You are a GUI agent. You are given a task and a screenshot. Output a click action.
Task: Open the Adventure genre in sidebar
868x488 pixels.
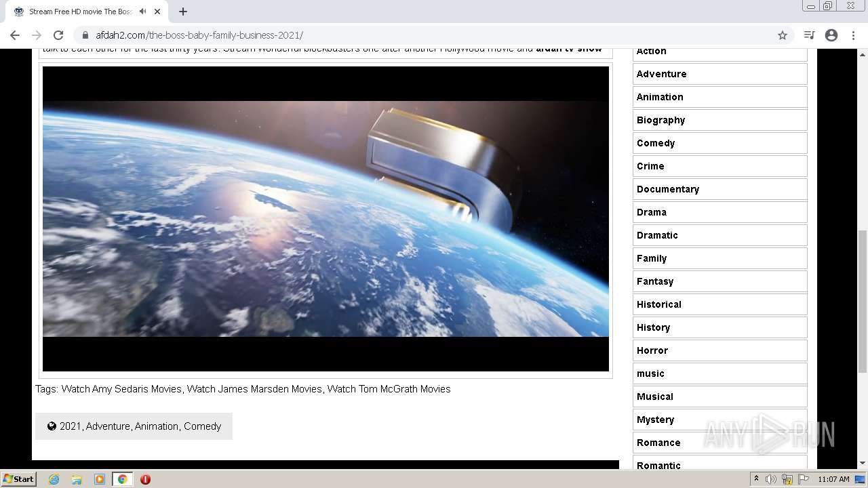coord(719,74)
